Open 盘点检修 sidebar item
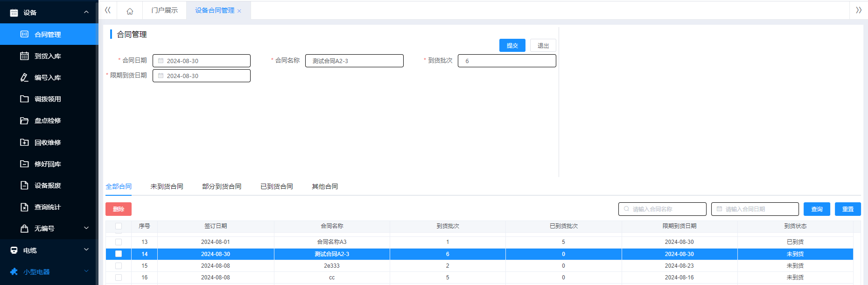This screenshot has height=285, width=868. tap(48, 121)
